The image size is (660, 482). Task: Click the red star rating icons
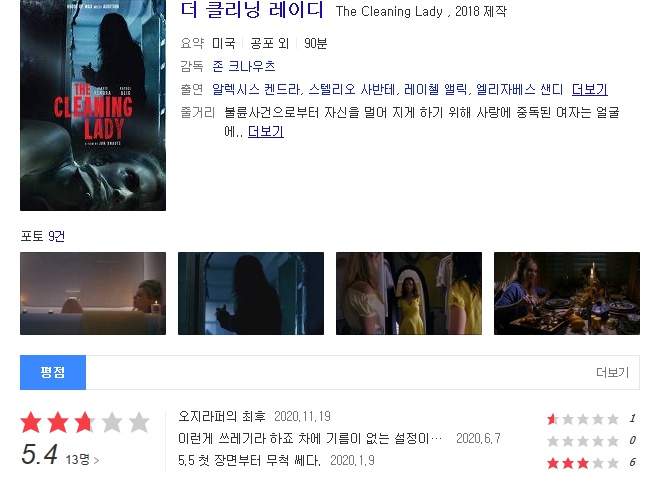click(85, 423)
